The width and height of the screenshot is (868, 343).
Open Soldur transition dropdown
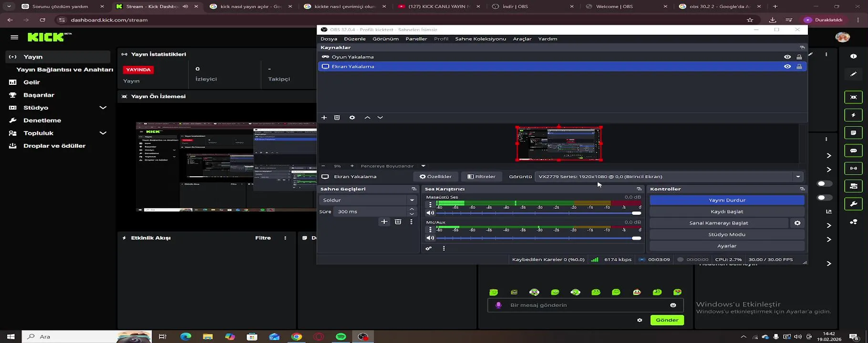tap(368, 200)
